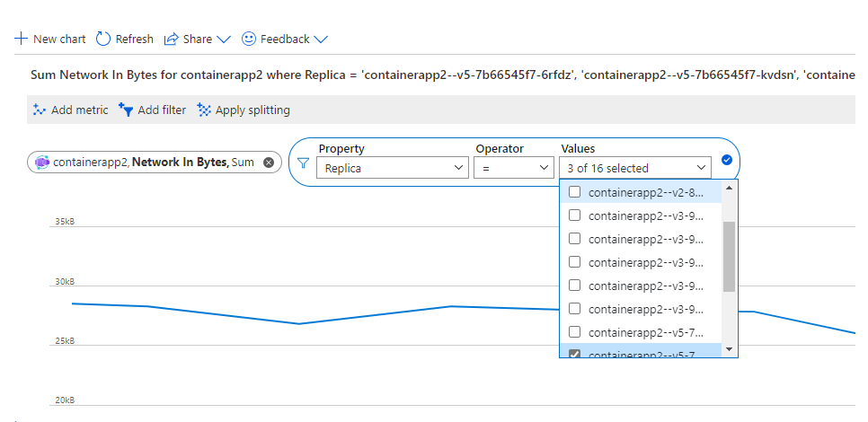The height and width of the screenshot is (422, 868).
Task: Expand the Share menu chevron
Action: tap(225, 40)
